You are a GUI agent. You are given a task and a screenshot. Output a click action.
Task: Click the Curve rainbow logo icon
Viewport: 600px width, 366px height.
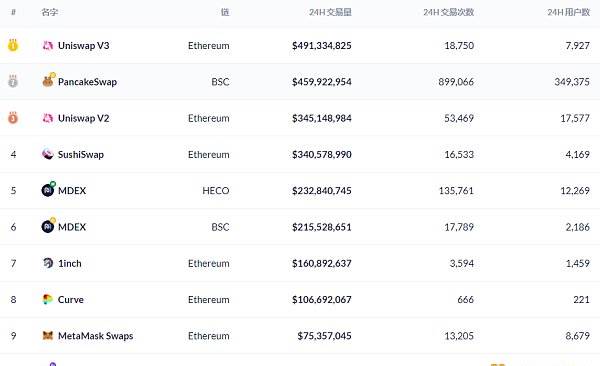[x=47, y=299]
